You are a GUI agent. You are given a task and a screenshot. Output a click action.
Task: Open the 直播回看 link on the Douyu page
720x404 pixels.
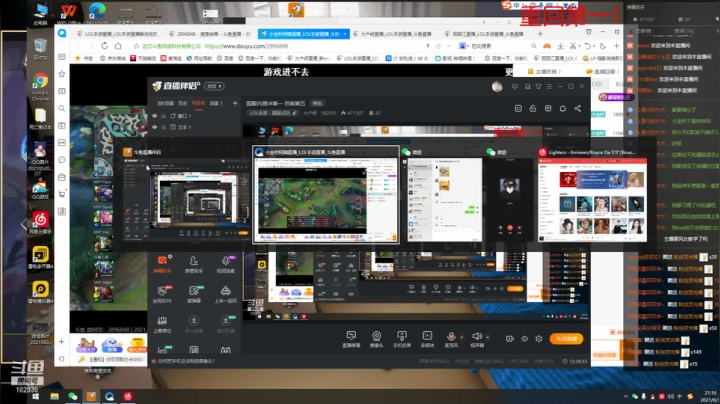602,72
